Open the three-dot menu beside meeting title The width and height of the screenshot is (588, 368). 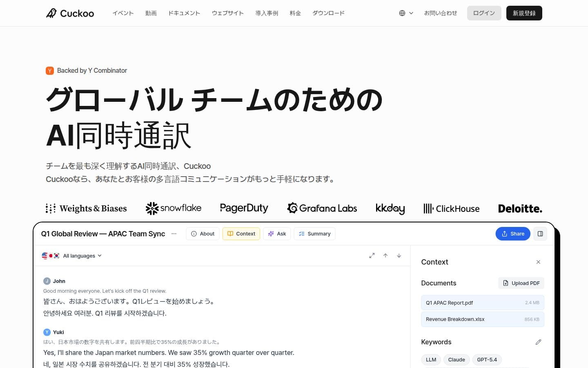[174, 234]
